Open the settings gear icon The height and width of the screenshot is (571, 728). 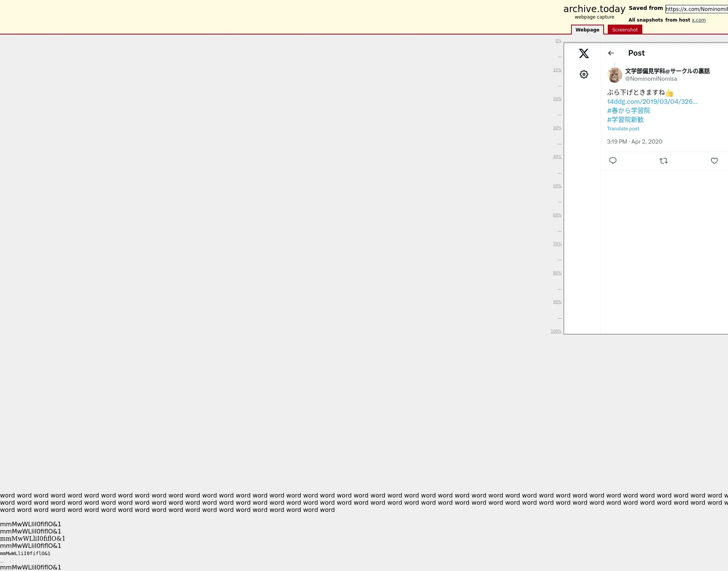(x=584, y=74)
